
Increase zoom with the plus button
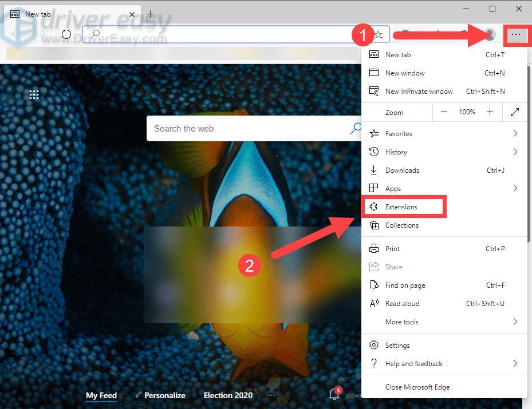(x=490, y=113)
